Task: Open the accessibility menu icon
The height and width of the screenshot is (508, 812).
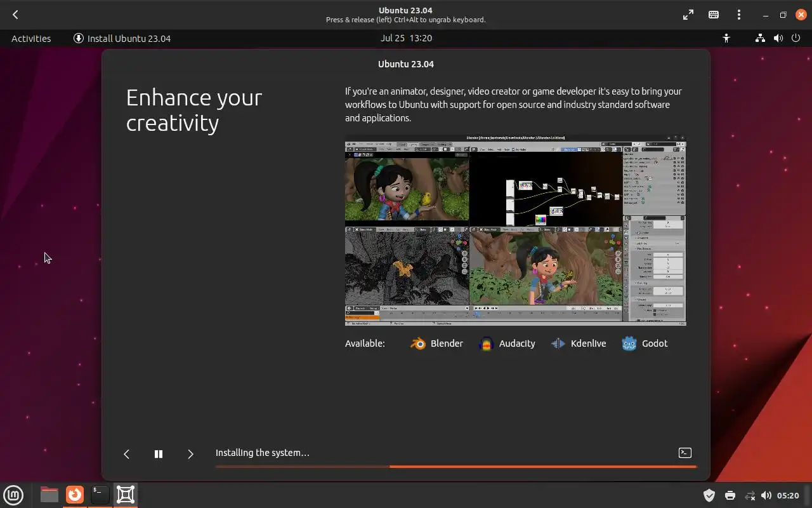Action: tap(726, 38)
